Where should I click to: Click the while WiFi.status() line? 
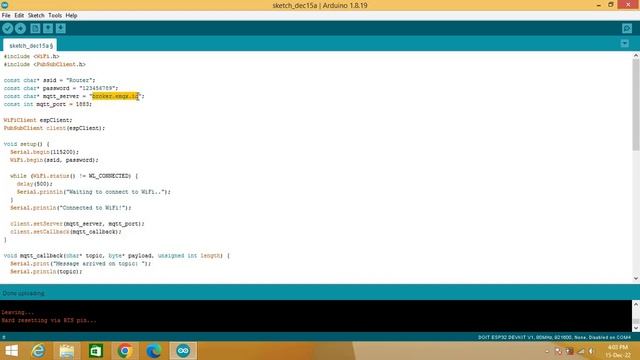pyautogui.click(x=74, y=176)
